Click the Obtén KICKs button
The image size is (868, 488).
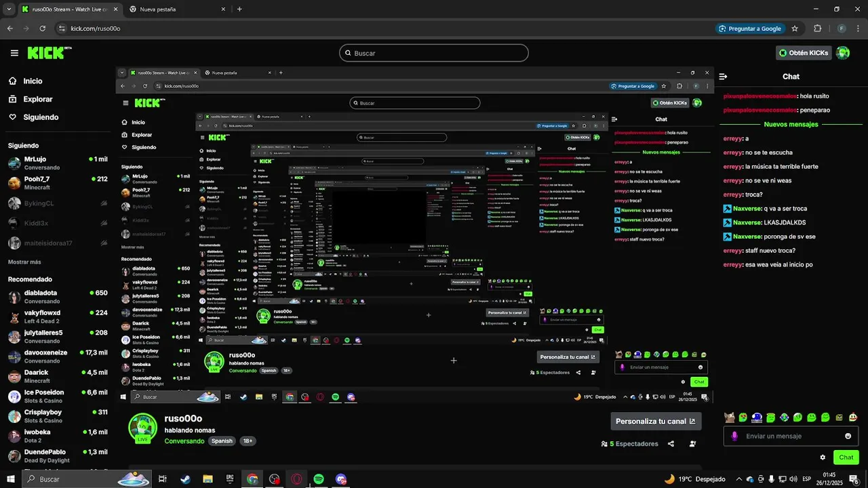[x=804, y=53]
